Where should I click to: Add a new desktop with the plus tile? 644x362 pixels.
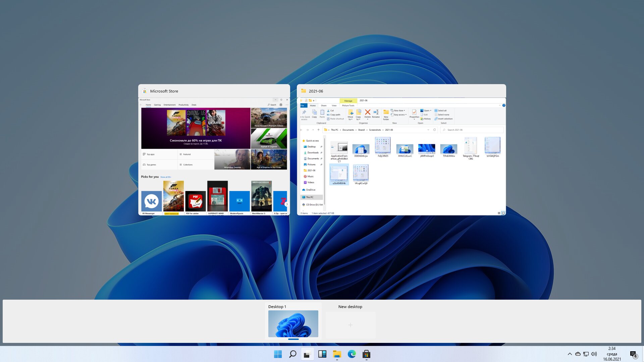pyautogui.click(x=350, y=325)
